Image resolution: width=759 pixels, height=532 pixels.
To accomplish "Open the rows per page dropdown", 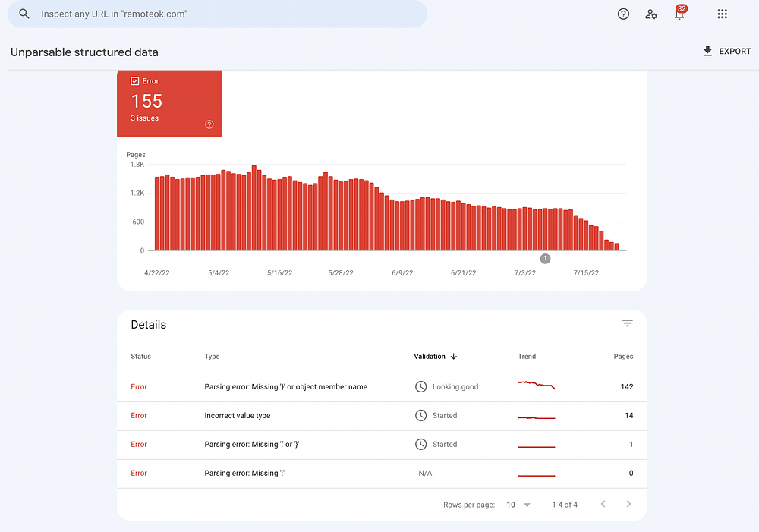I will click(518, 505).
